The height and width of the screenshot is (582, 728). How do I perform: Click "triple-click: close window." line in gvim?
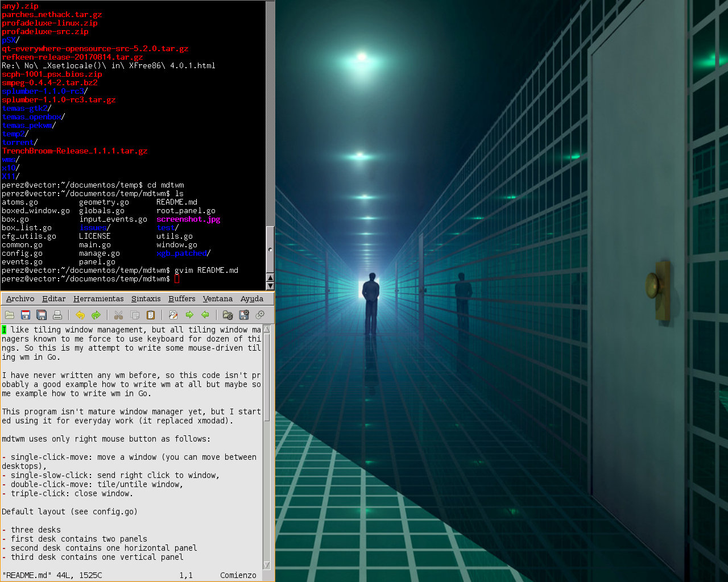click(68, 493)
